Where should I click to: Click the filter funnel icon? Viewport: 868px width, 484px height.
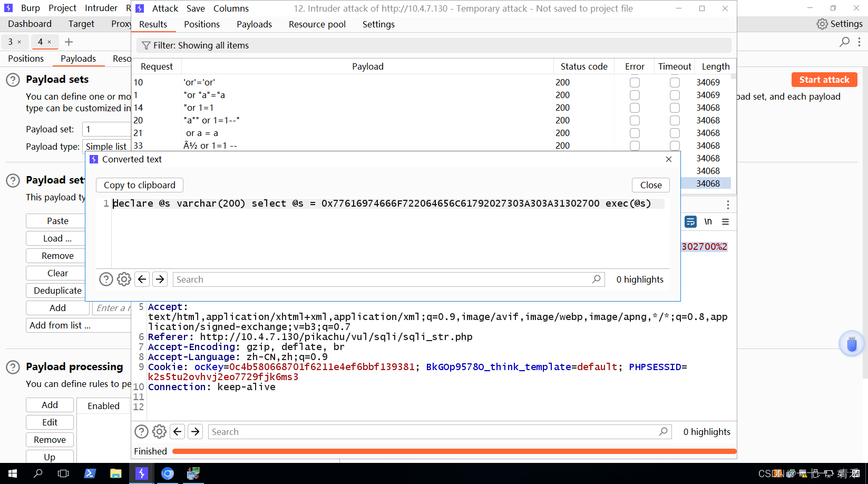tap(146, 45)
